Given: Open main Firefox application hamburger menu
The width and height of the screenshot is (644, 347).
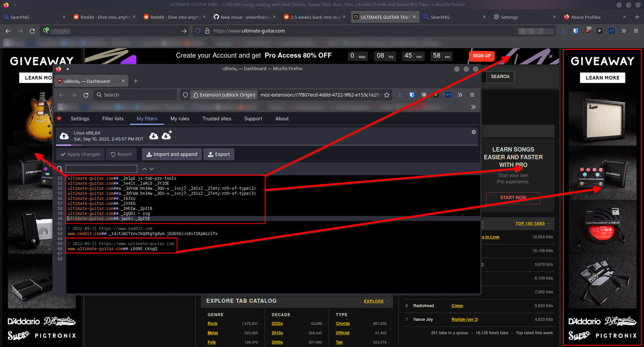Looking at the screenshot, I should pyautogui.click(x=636, y=31).
